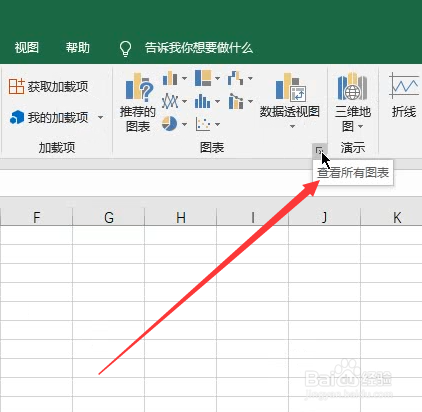Insert a combo chart icon

point(236,101)
